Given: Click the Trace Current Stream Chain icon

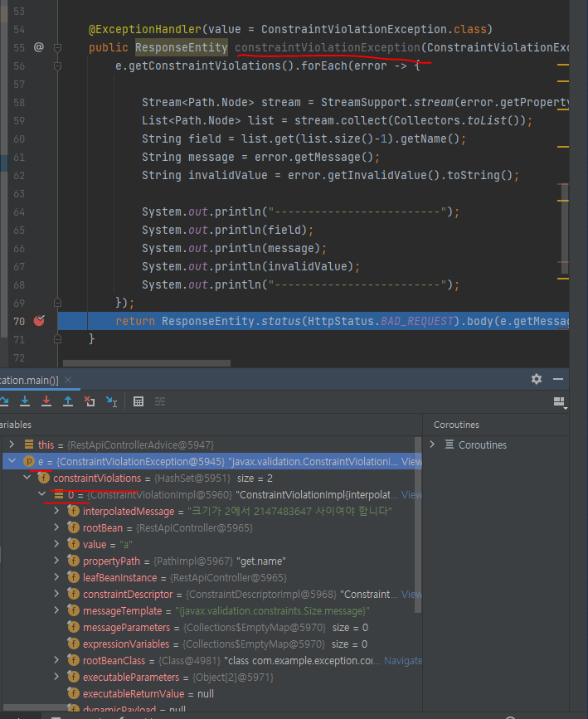Looking at the screenshot, I should pyautogui.click(x=159, y=401).
